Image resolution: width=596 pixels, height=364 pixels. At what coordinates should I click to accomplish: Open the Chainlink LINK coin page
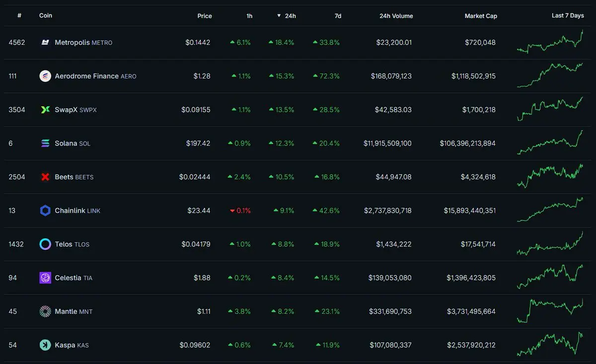[x=77, y=211]
